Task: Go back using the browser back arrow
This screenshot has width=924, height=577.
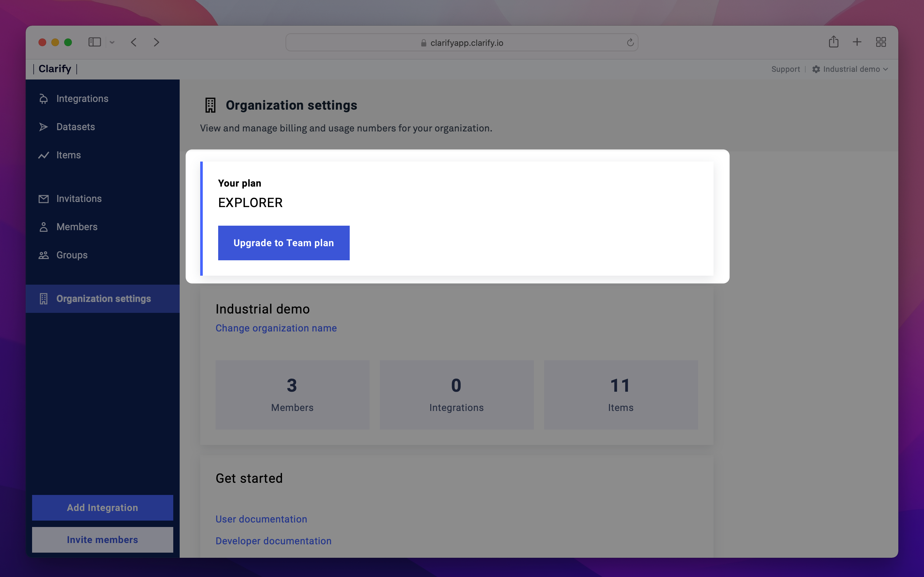Action: pyautogui.click(x=134, y=42)
